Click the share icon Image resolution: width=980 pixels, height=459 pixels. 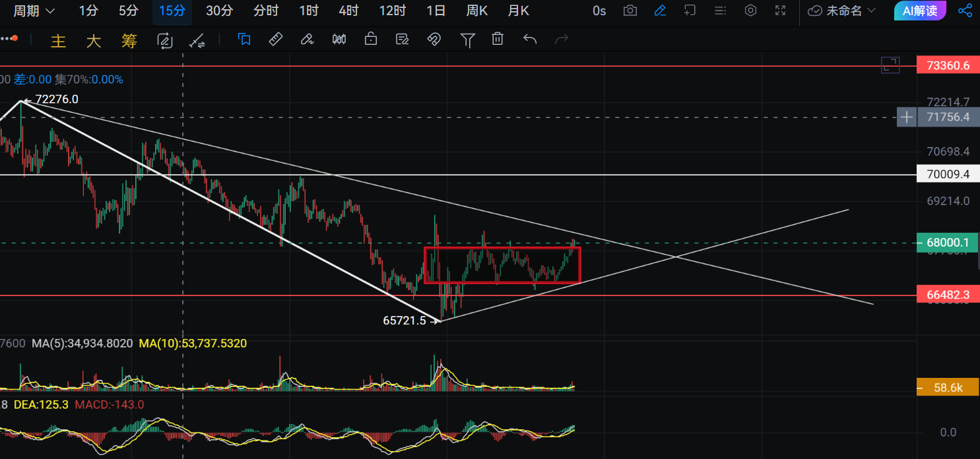coord(965,11)
